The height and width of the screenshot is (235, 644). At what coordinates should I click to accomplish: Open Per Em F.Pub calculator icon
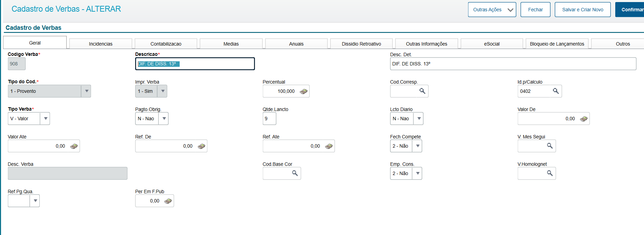point(168,201)
